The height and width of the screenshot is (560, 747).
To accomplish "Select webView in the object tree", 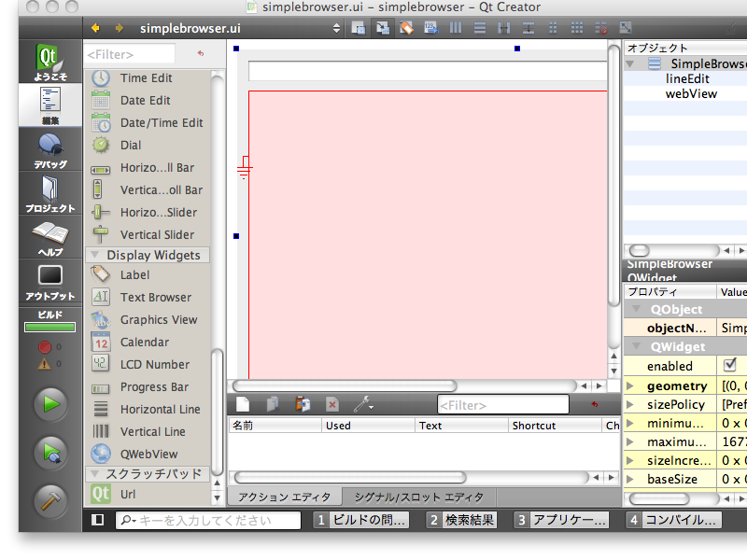I will click(691, 93).
